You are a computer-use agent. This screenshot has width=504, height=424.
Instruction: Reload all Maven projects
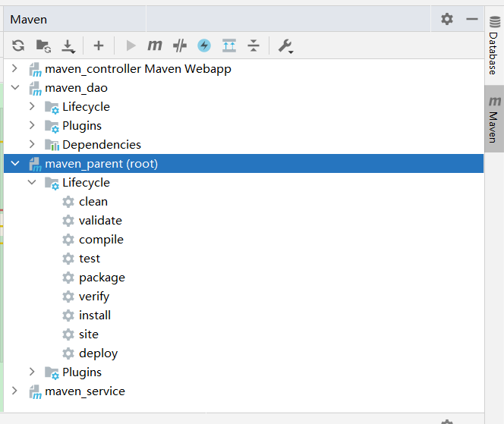tap(18, 46)
